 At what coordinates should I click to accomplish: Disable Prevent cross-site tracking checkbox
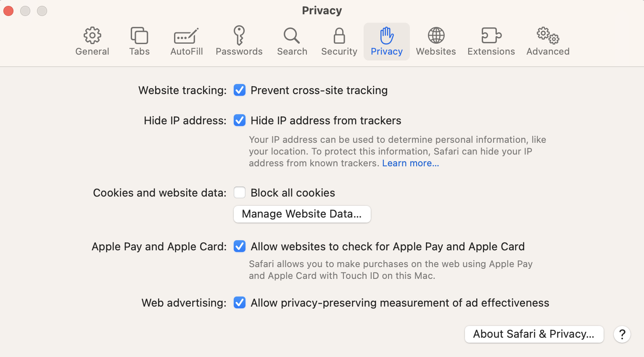pyautogui.click(x=240, y=90)
